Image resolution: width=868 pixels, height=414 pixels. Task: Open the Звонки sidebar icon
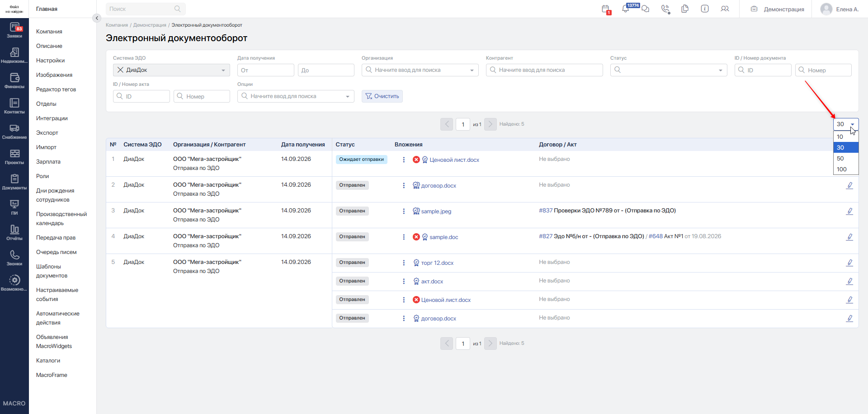coord(14,258)
